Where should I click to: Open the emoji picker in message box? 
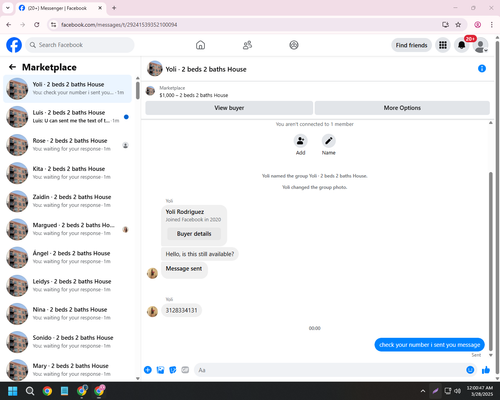(470, 370)
